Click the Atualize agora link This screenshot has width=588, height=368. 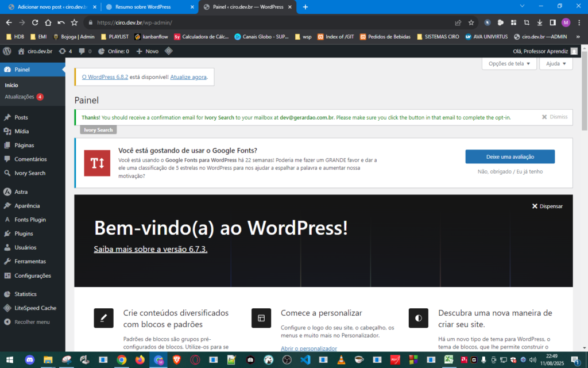[x=188, y=76]
